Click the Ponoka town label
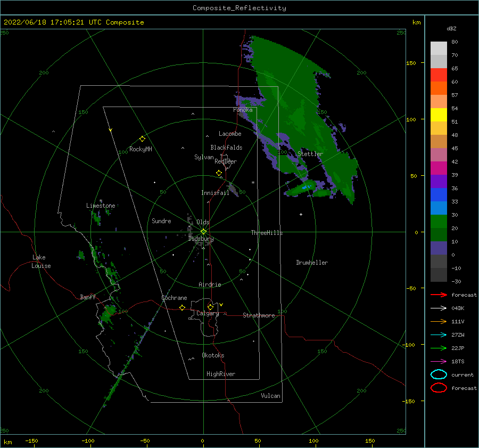The image size is (479, 448). point(243,110)
